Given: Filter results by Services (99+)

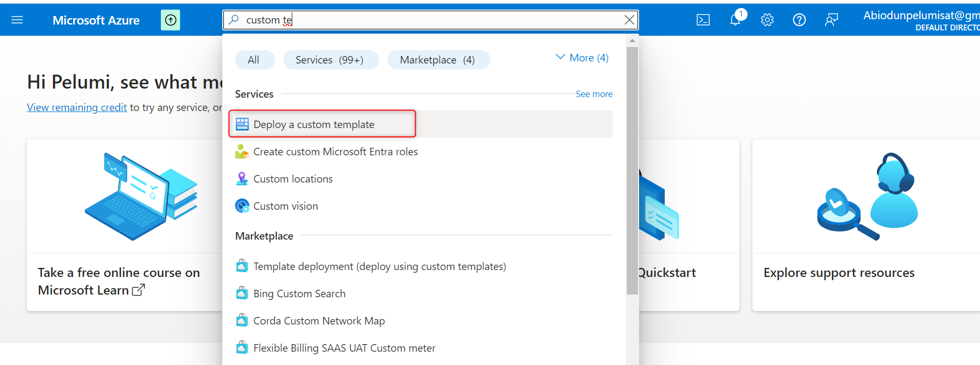Looking at the screenshot, I should coord(330,60).
